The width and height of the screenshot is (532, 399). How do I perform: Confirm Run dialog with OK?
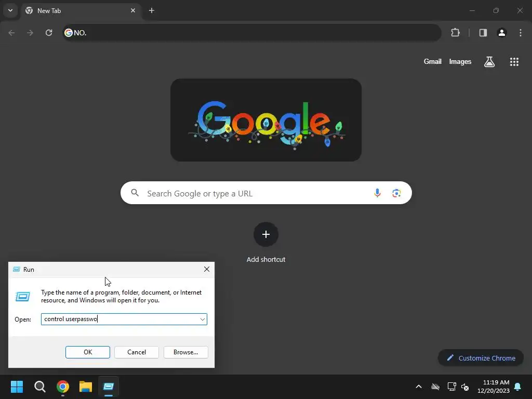point(87,352)
